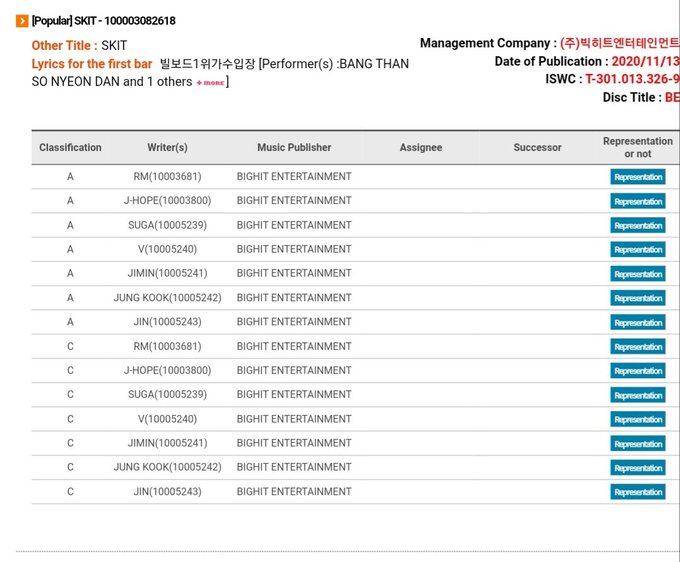Click the 'Disc Title :' label
This screenshot has height=562, width=680.
tap(632, 97)
